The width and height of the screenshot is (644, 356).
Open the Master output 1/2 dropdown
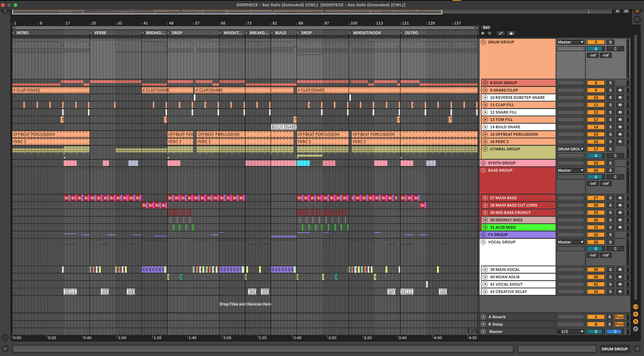click(570, 332)
